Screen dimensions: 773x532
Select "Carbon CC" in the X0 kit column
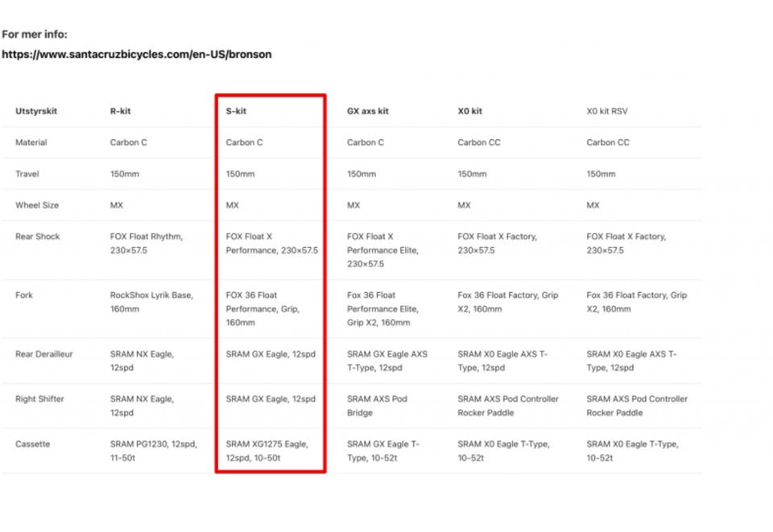coord(479,142)
